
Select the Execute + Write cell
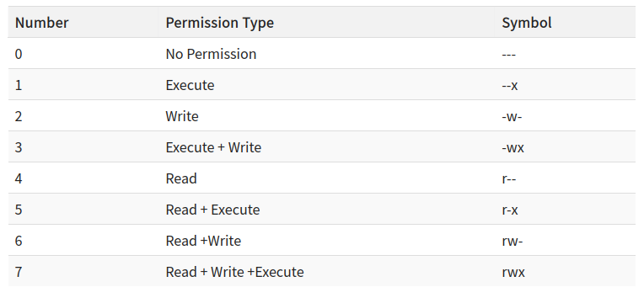[213, 147]
